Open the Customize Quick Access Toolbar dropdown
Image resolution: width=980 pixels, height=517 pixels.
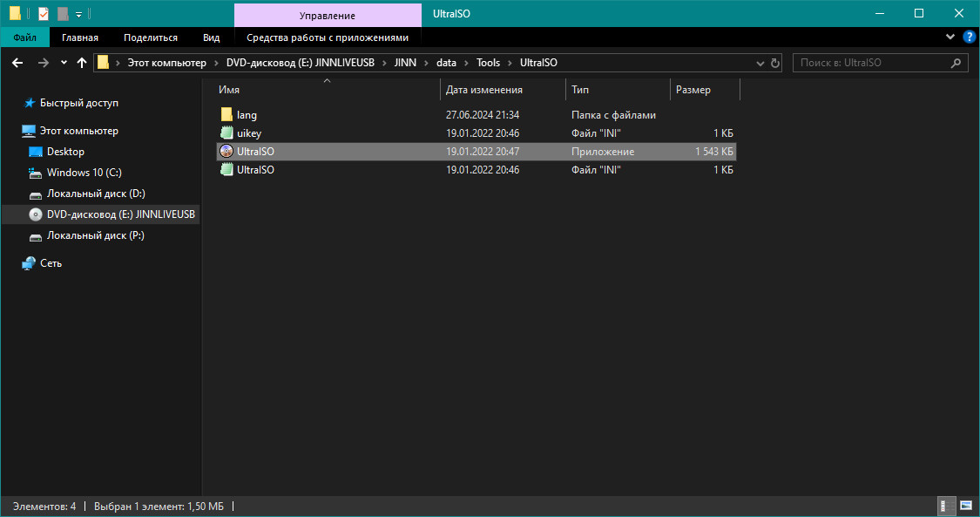tap(78, 14)
